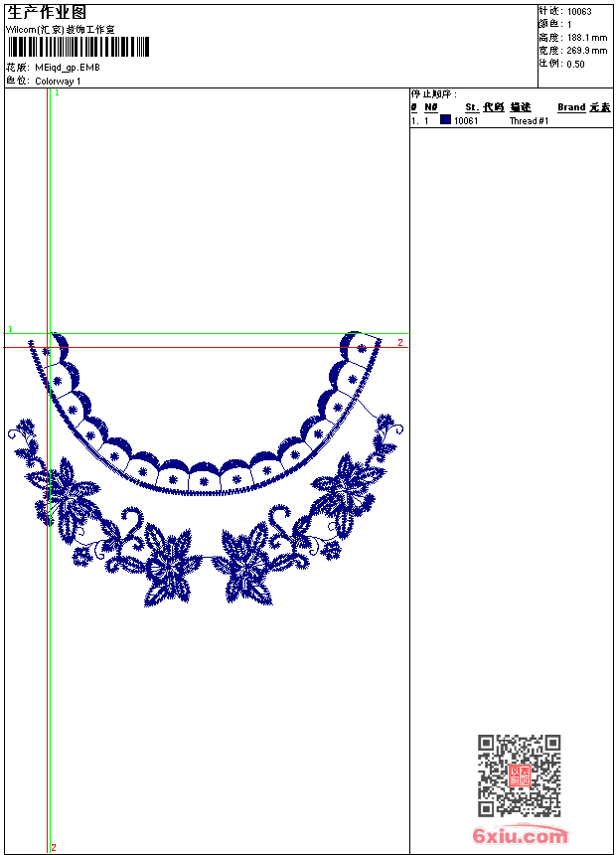This screenshot has height=855, width=616.
Task: Select the navy thread color swatch
Action: pyautogui.click(x=445, y=120)
